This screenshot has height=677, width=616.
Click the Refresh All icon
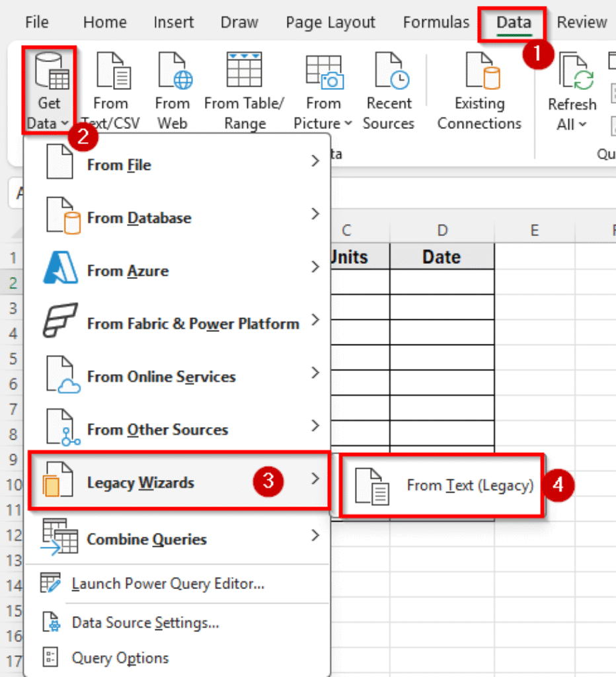coord(576,71)
